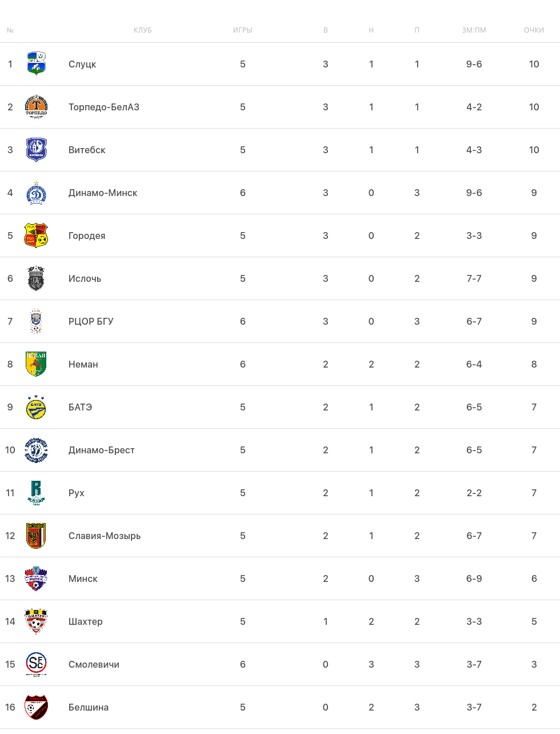560x734 pixels.
Task: Open the Динамо-Брест team name link
Action: coord(102,450)
